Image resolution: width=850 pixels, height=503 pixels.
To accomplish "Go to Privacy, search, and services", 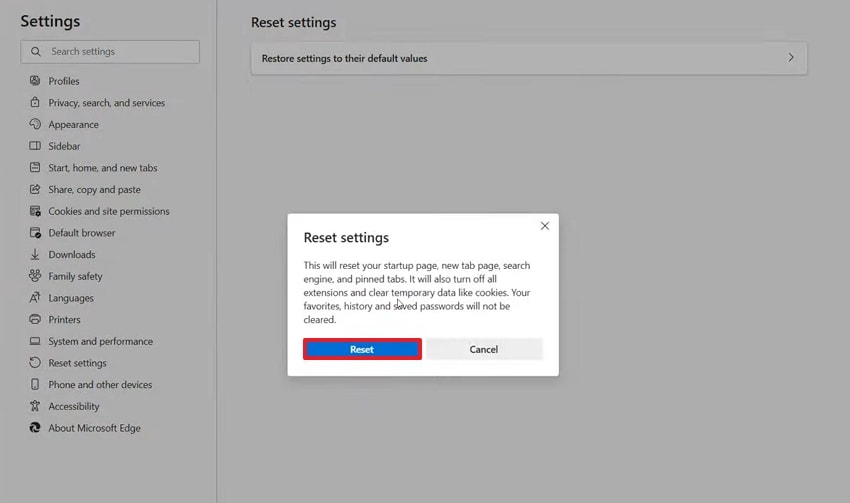I will 107,102.
